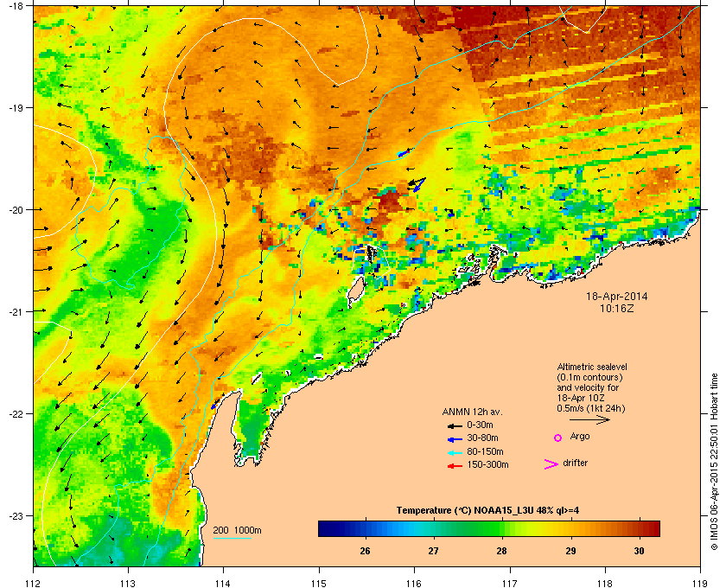This screenshot has height=588, width=726.
Task: Click the longitude axis label 116
Action: (414, 584)
